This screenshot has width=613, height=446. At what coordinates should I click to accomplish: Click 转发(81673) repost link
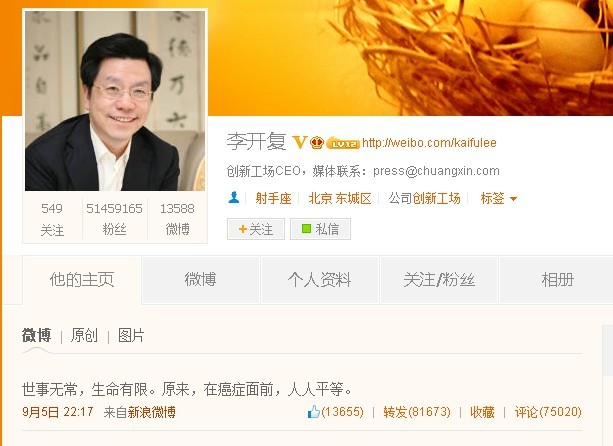tap(417, 412)
